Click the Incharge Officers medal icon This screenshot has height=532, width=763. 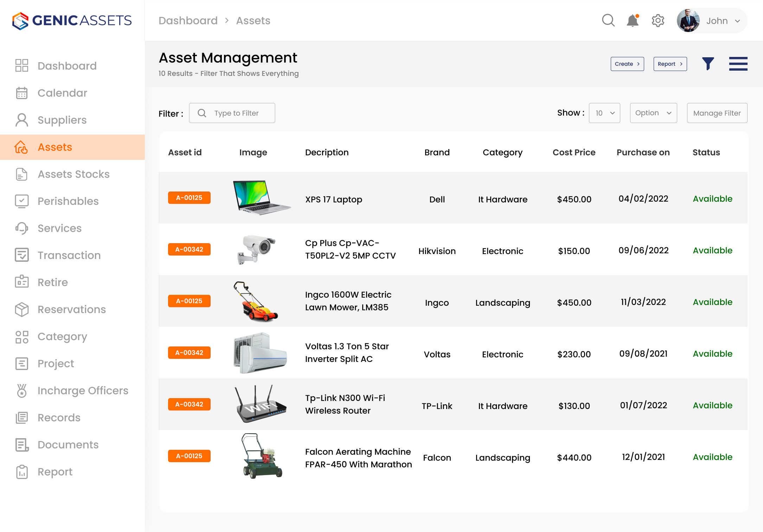coord(22,390)
